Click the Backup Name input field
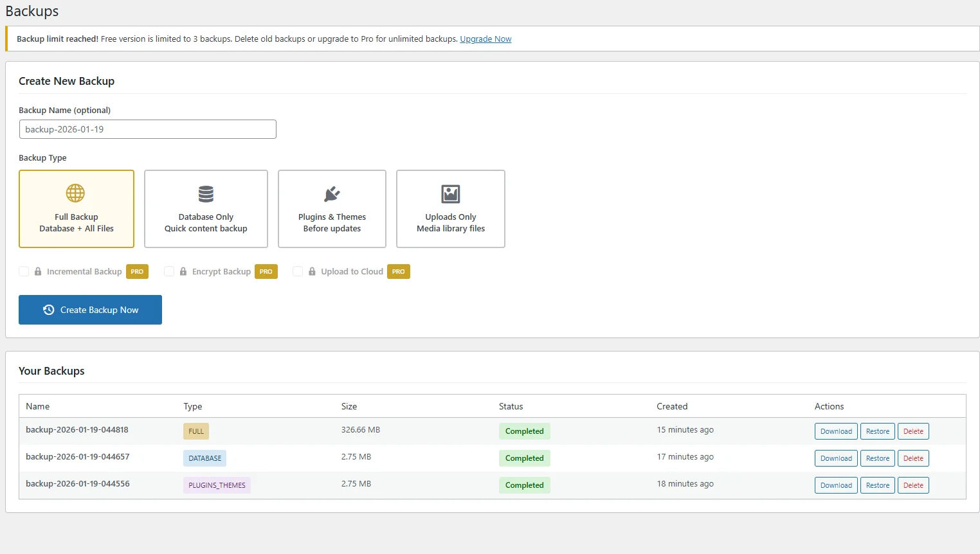The width and height of the screenshot is (980, 554). click(x=147, y=129)
